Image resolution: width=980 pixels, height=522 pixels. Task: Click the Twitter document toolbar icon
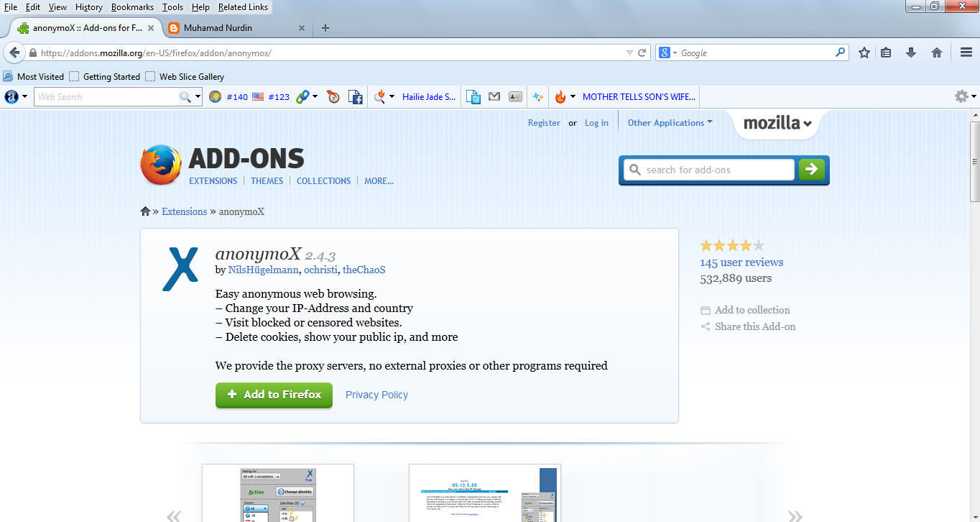(473, 96)
